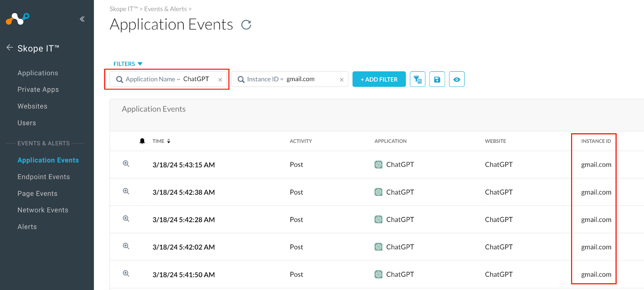The height and width of the screenshot is (290, 644).
Task: Click gmail.com instance in 5:41:50 row
Action: [x=596, y=274]
